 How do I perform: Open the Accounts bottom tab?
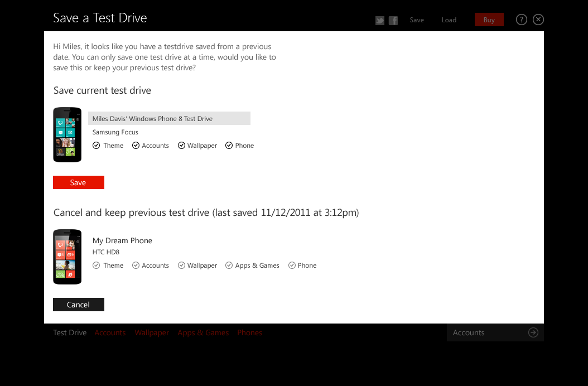pos(110,332)
